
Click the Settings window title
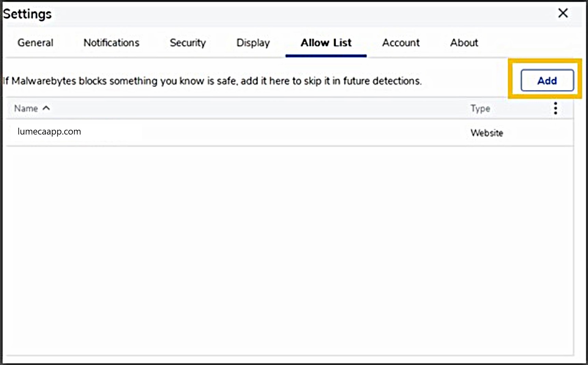tap(27, 14)
